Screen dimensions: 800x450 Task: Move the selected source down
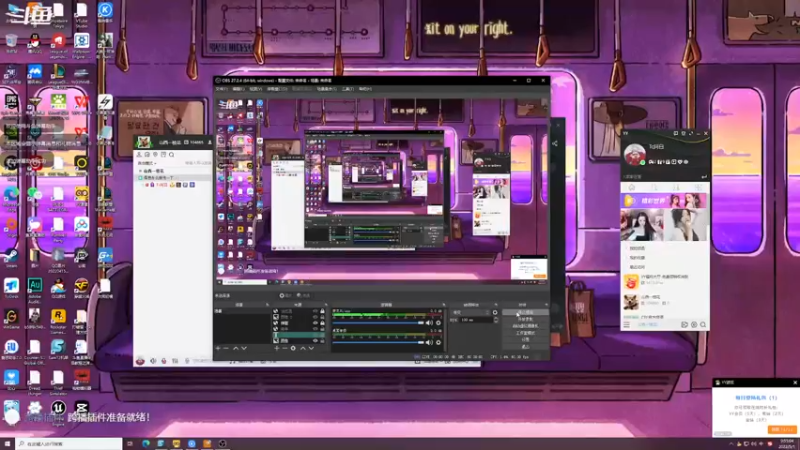click(311, 348)
